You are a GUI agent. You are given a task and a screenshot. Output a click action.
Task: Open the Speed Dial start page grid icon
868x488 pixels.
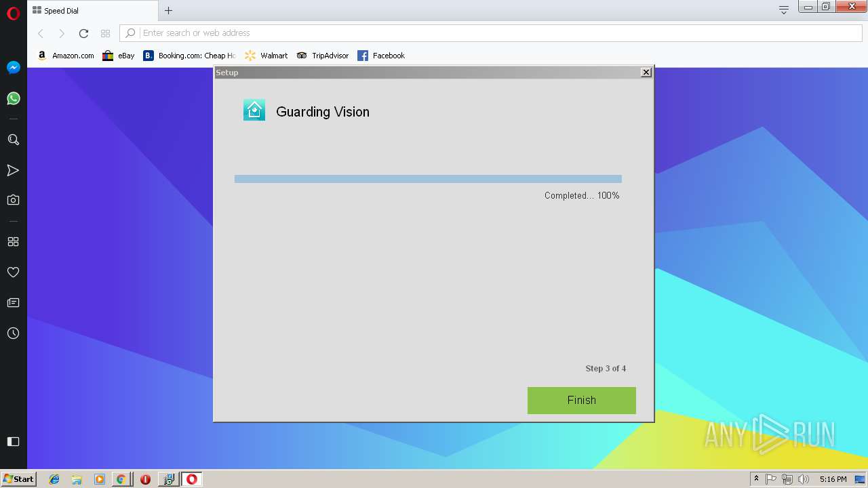pos(105,33)
